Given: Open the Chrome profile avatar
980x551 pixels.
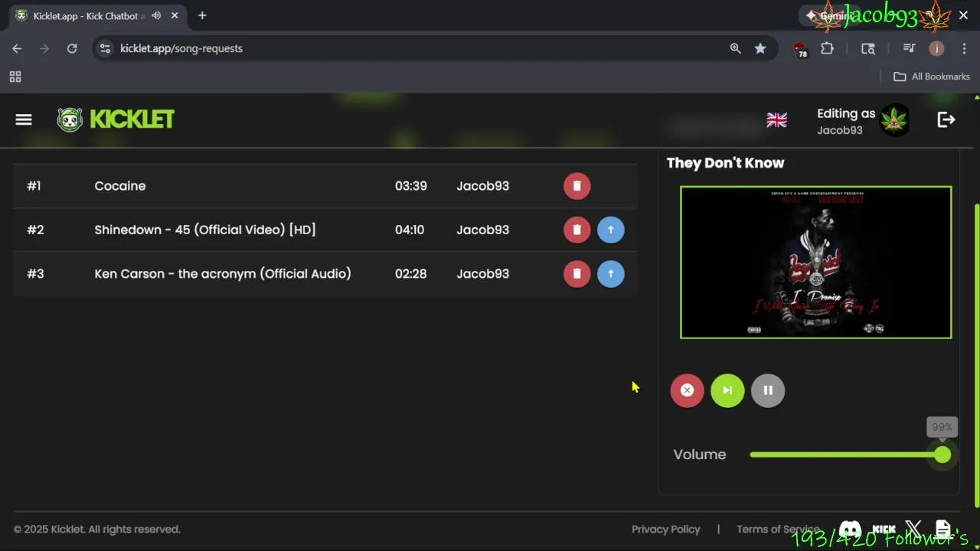Looking at the screenshot, I should click(936, 48).
